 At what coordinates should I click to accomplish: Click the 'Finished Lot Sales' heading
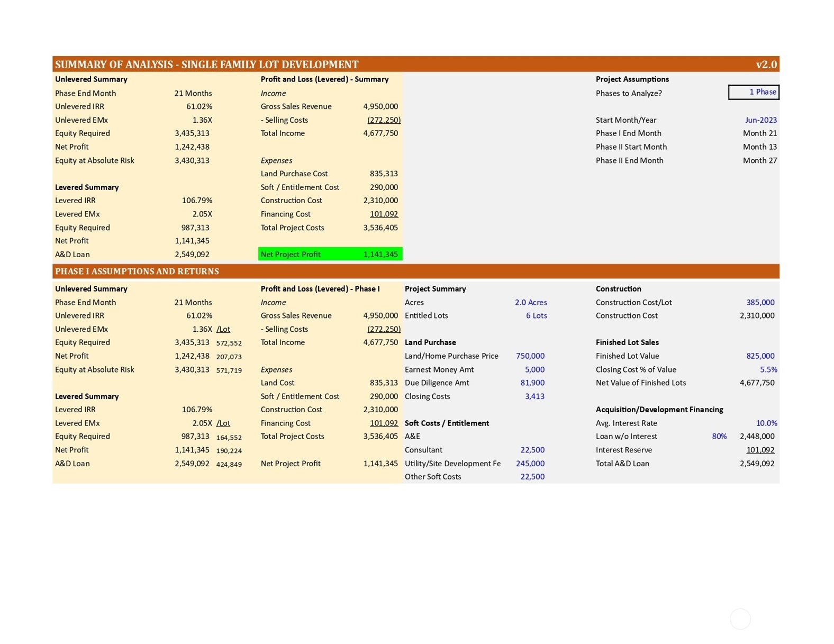pyautogui.click(x=627, y=342)
